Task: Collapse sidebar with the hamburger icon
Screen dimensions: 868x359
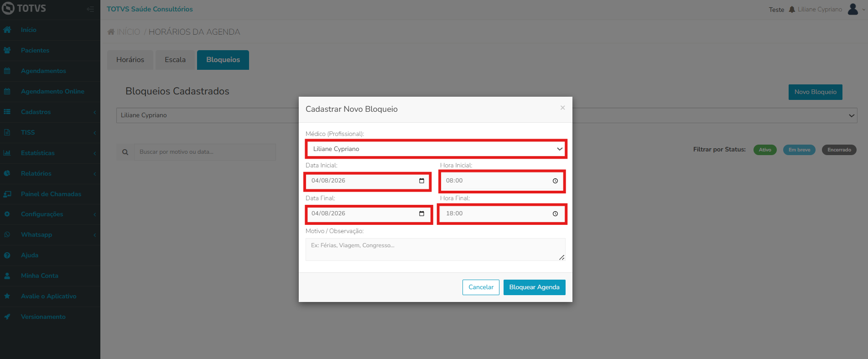Action: 90,9
